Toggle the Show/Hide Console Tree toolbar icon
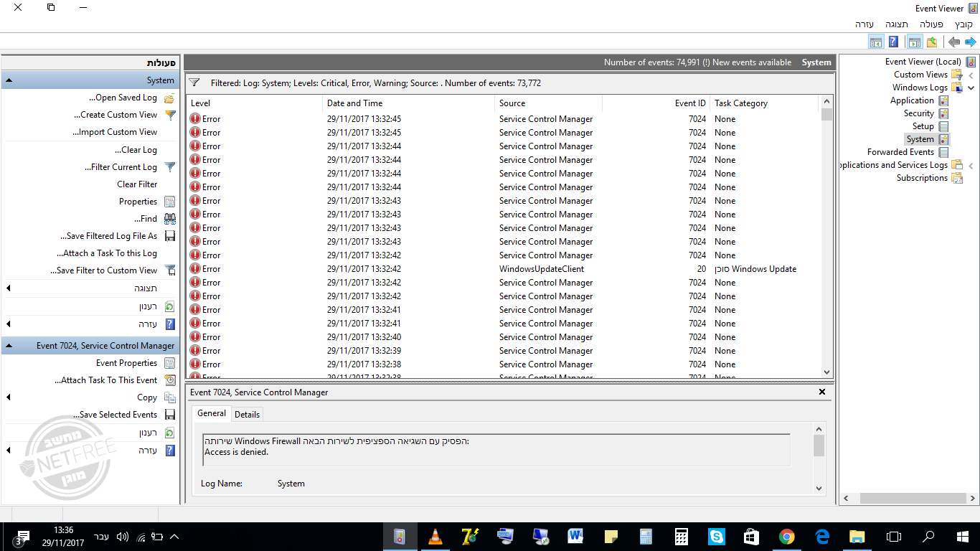 (914, 42)
